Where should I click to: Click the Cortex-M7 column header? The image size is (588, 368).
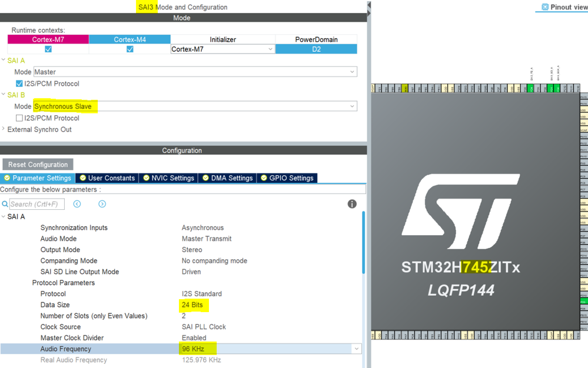pyautogui.click(x=48, y=39)
